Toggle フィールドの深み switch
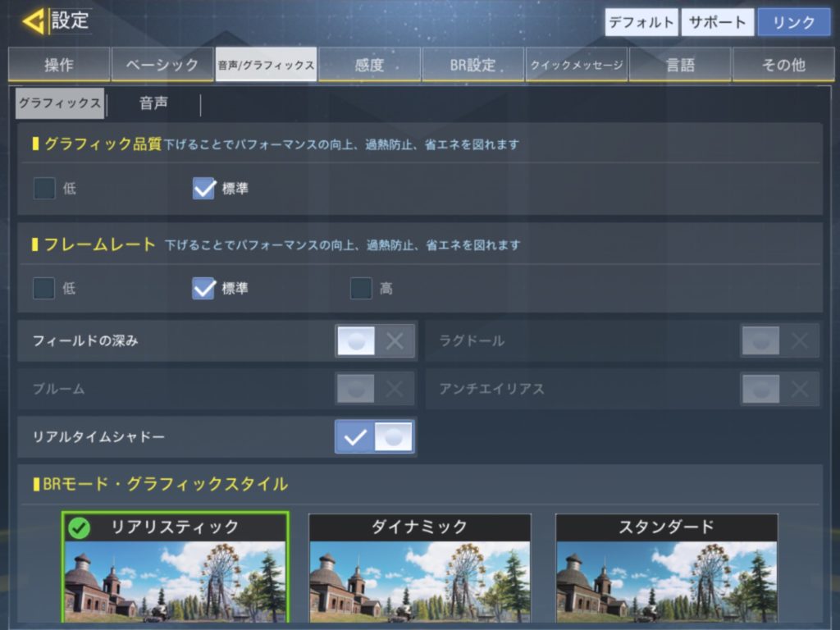The image size is (840, 630). (x=375, y=340)
